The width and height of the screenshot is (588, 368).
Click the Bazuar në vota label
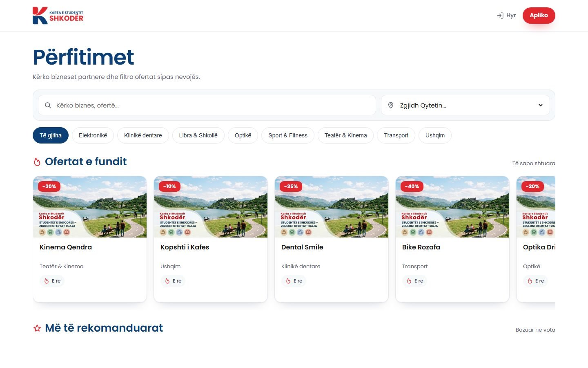click(535, 330)
